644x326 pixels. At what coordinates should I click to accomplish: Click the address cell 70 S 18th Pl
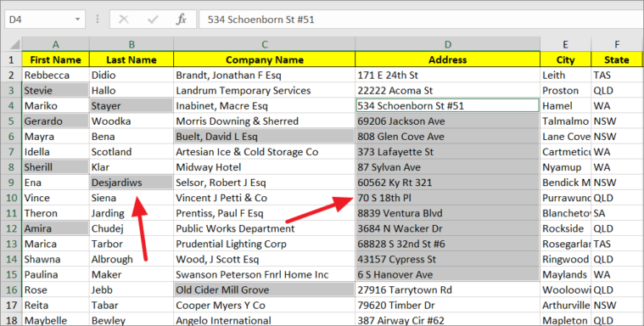pos(448,198)
